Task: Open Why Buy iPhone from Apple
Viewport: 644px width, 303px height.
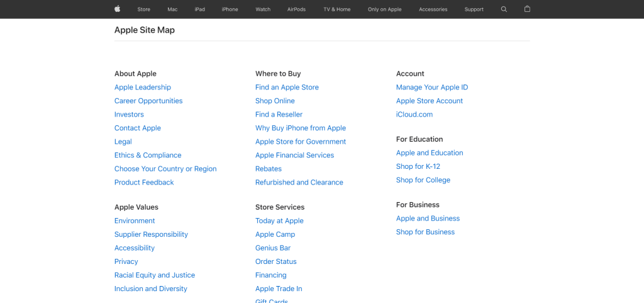Action: click(x=301, y=128)
